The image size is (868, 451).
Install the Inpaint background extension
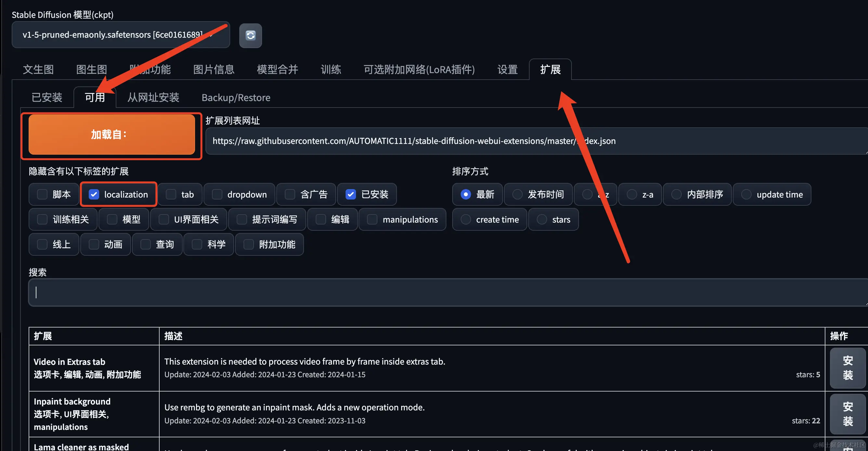847,414
